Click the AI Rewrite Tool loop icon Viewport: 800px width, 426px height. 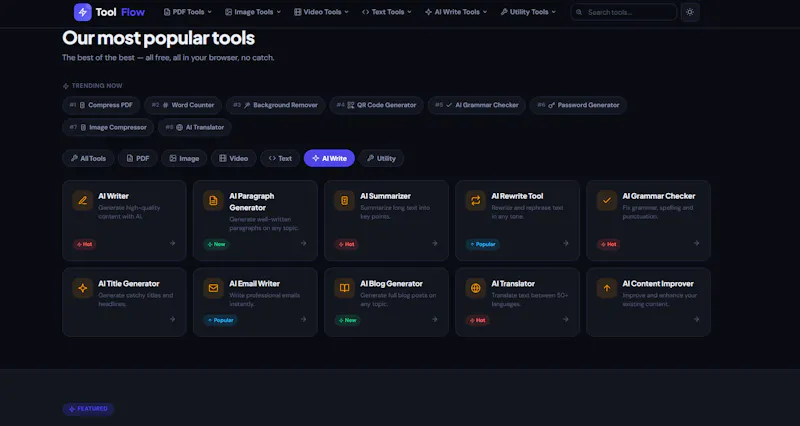pyautogui.click(x=476, y=201)
